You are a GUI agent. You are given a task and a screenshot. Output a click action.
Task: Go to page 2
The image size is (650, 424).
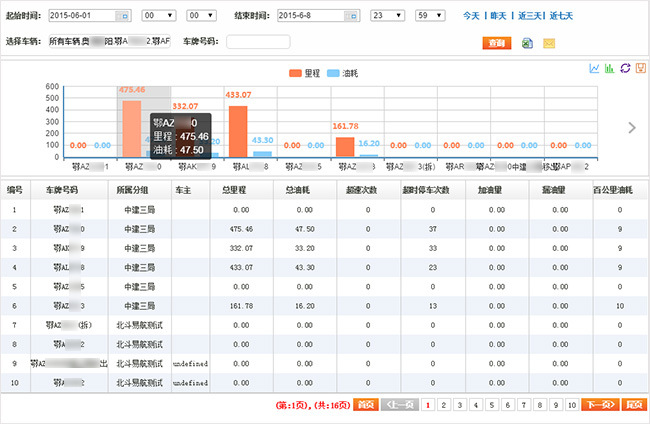point(444,405)
